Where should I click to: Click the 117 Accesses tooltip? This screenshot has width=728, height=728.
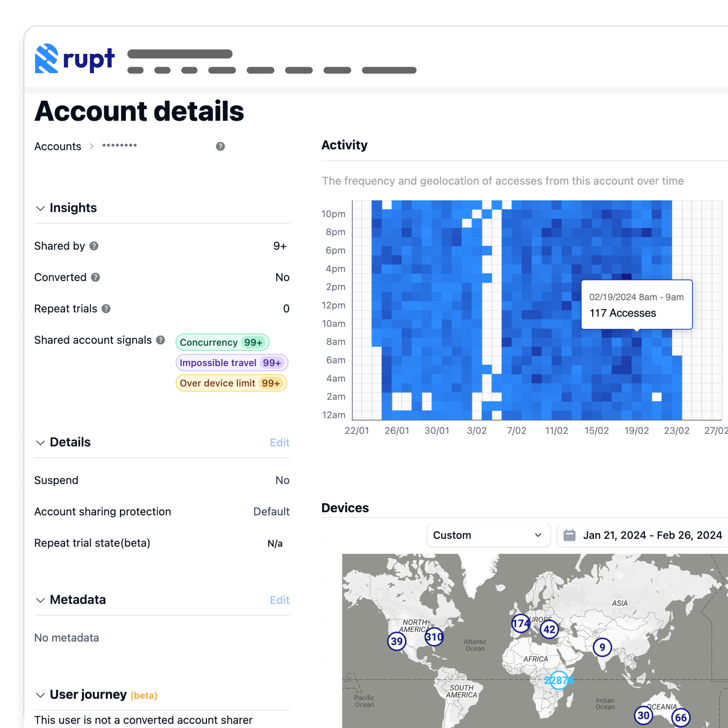pyautogui.click(x=637, y=304)
